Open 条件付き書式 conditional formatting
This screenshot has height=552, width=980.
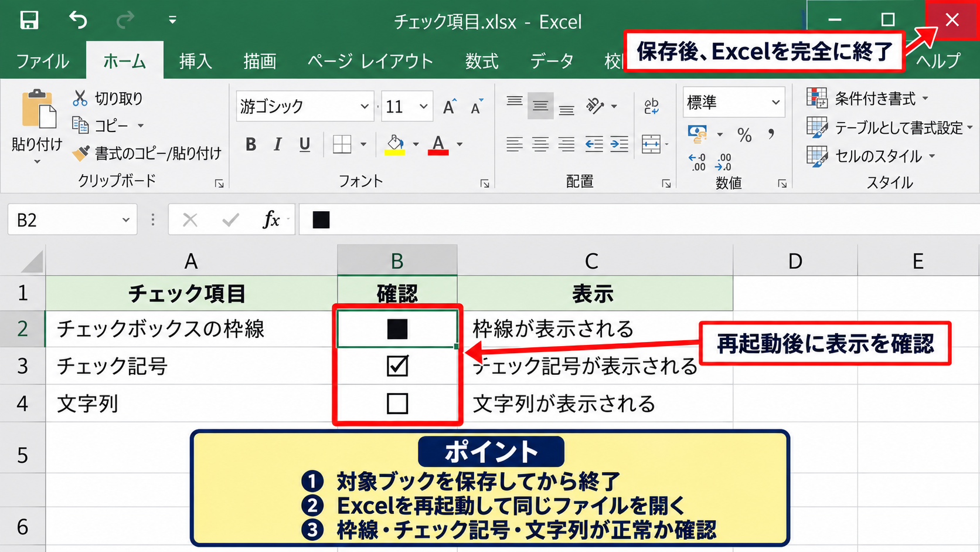[x=867, y=98]
